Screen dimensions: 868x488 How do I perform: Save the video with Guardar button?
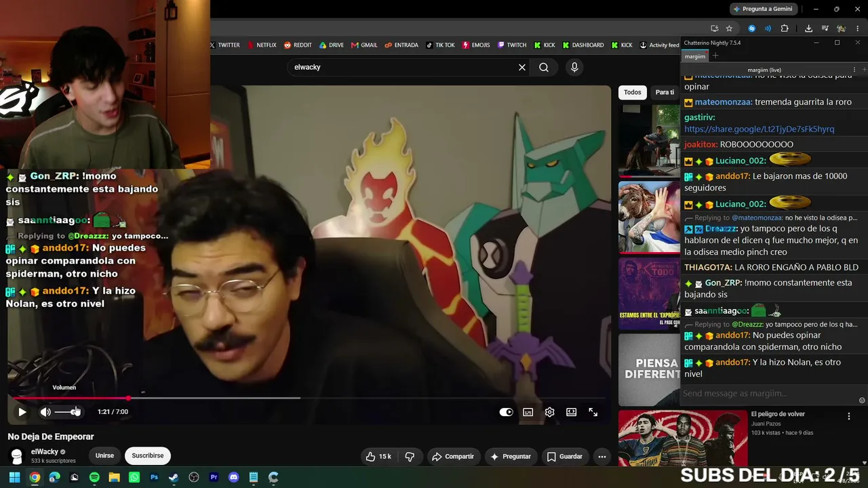point(565,457)
